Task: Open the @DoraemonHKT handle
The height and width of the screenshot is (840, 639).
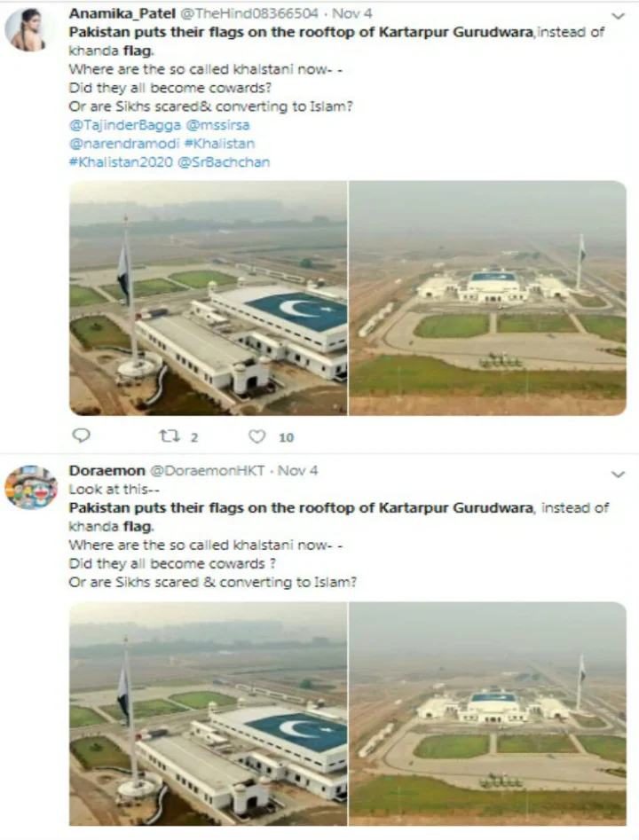Action: pyautogui.click(x=207, y=470)
